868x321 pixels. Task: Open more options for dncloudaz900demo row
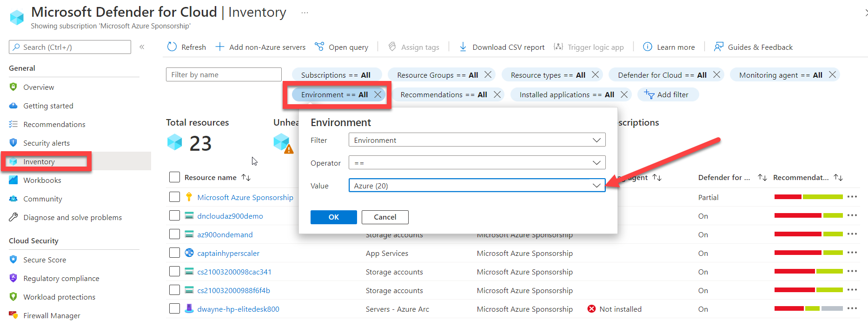pos(852,215)
